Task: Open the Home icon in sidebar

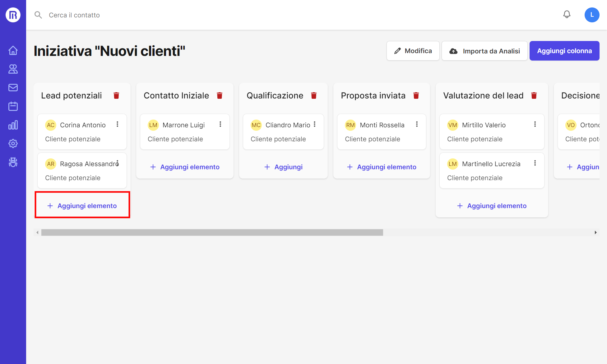Action: [x=13, y=50]
